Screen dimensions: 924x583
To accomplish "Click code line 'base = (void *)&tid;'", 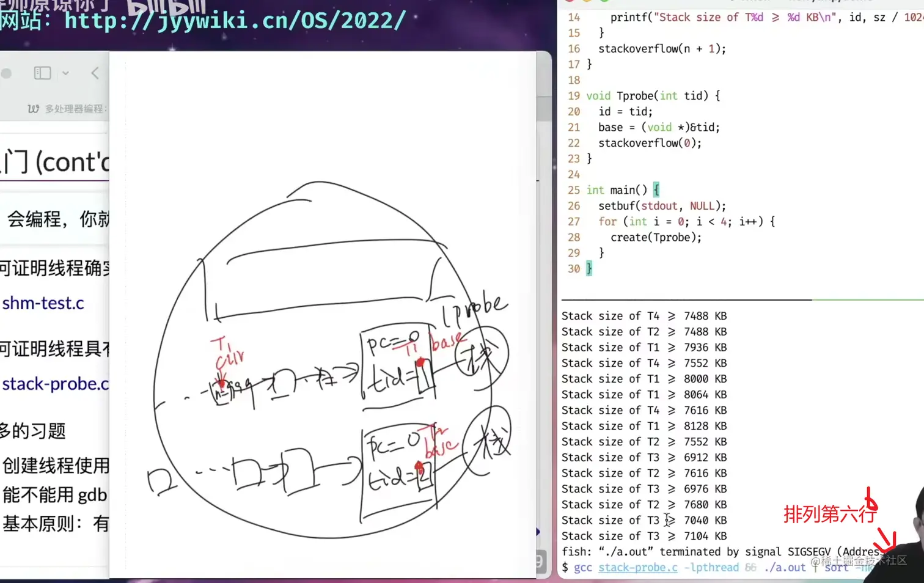I will [x=659, y=127].
